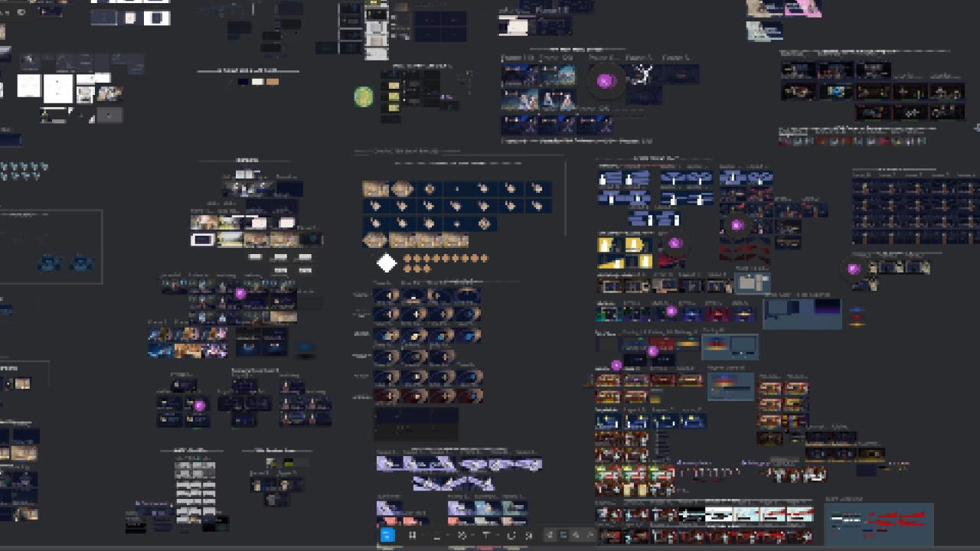Select the Text tool
This screenshot has width=980, height=551.
coord(486,536)
